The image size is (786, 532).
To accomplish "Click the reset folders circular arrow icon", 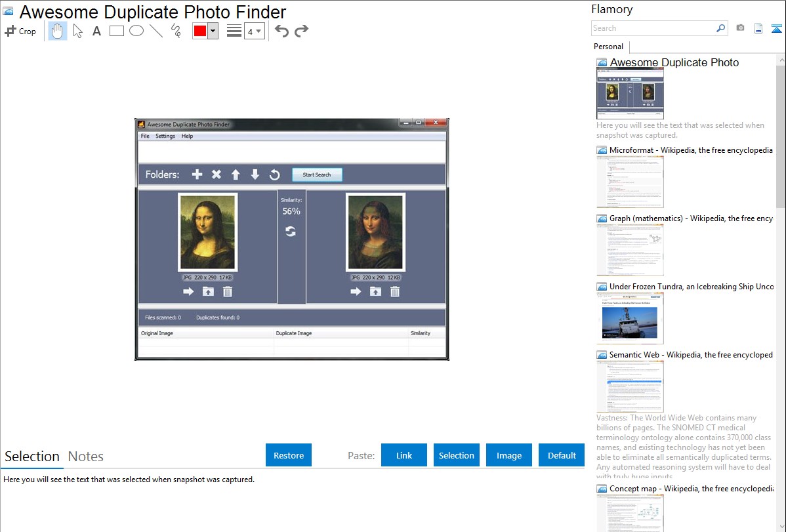I will coord(275,174).
